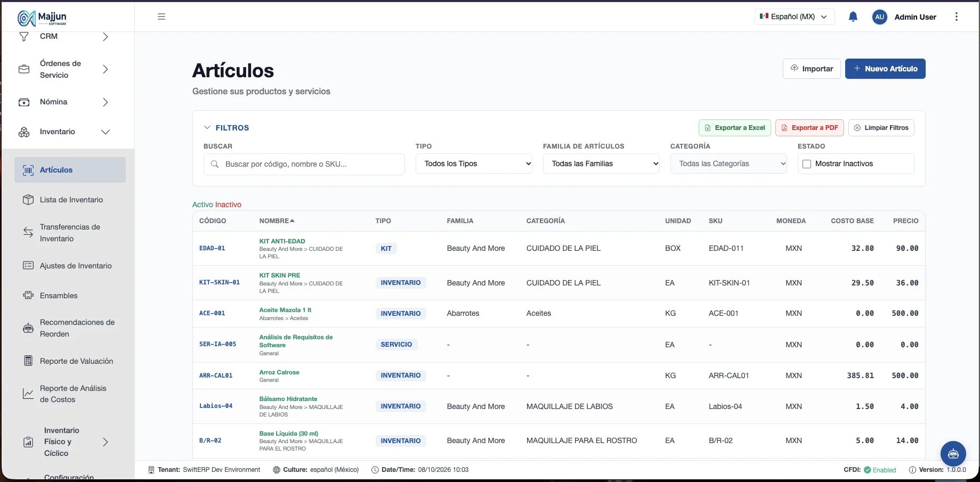Click the Ajustes de Inventario icon
The width and height of the screenshot is (980, 482).
point(28,266)
